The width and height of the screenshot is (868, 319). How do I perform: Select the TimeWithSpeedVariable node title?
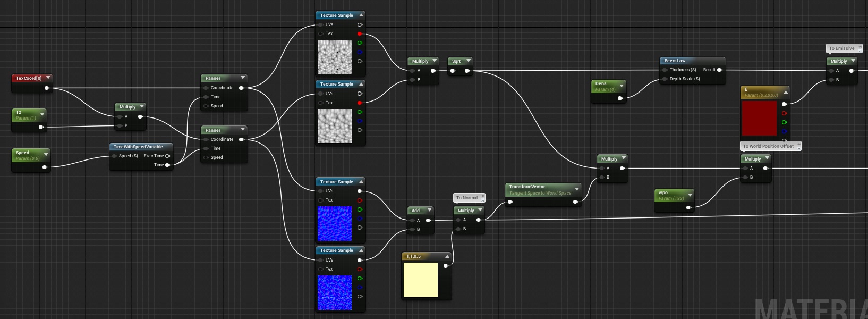tap(138, 147)
